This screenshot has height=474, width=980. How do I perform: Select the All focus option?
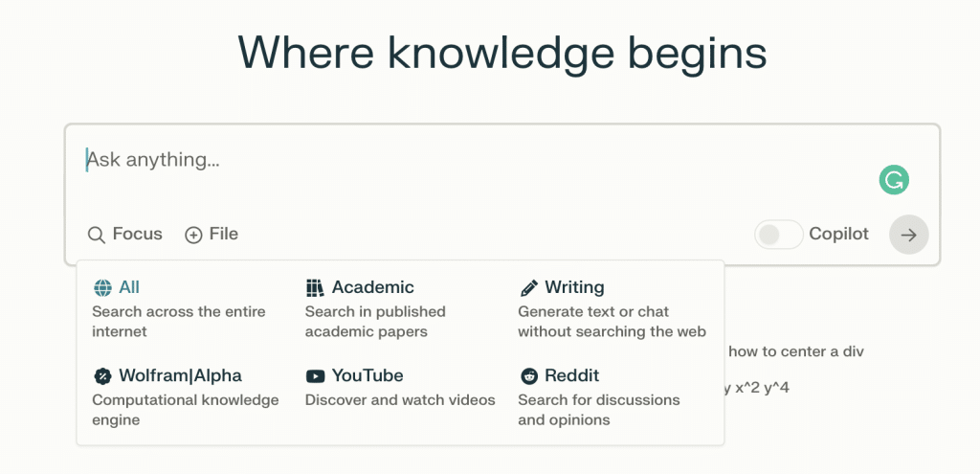[129, 287]
